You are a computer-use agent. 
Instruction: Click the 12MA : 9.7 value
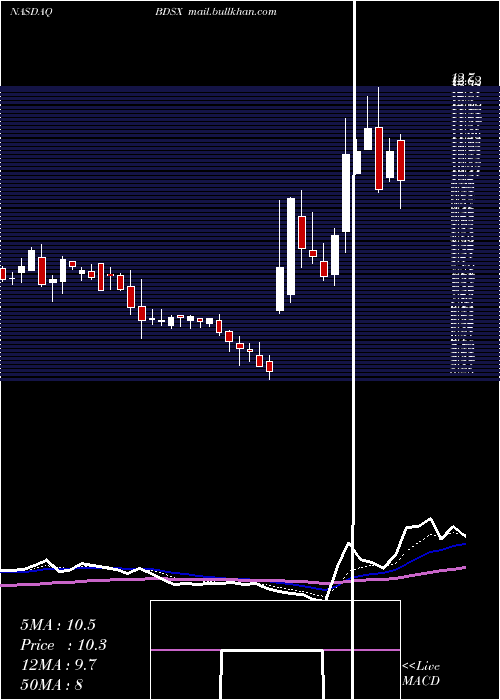(x=58, y=664)
